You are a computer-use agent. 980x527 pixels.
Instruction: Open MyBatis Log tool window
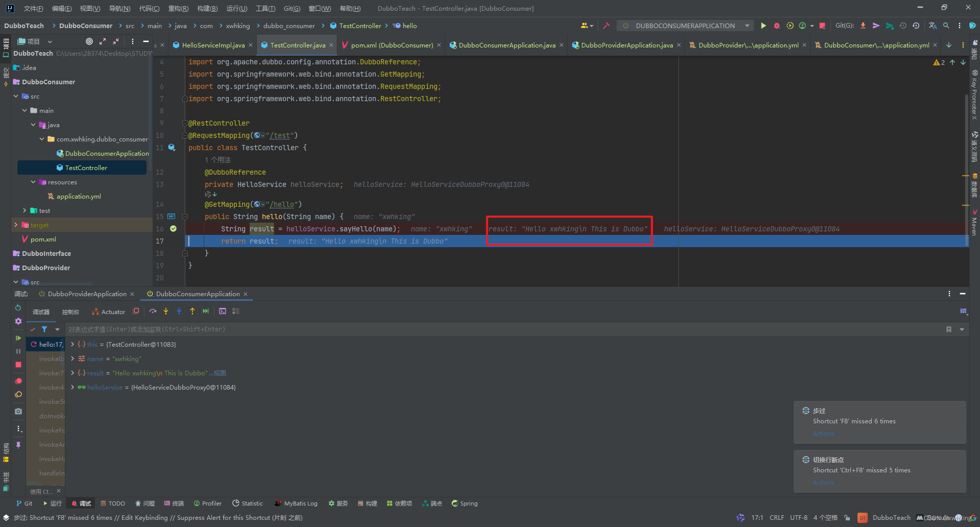[296, 504]
